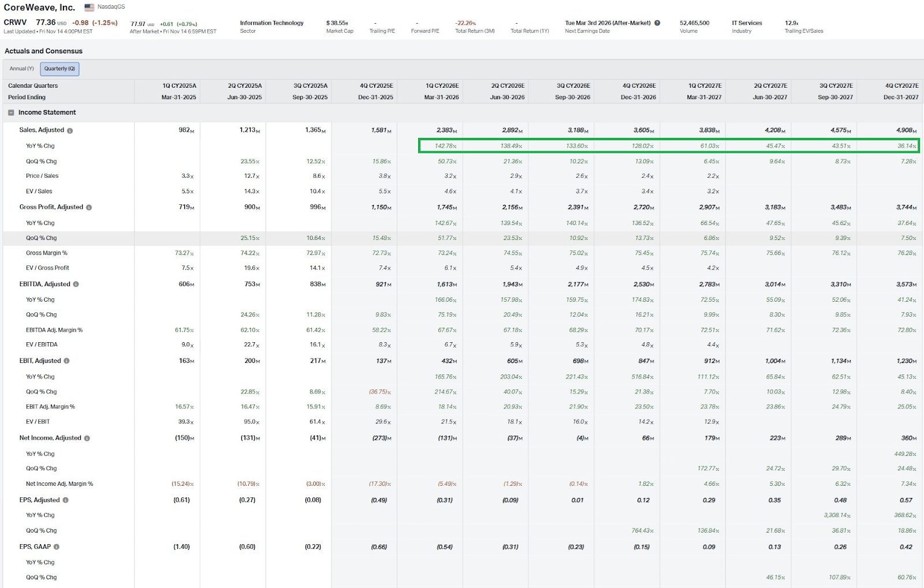This screenshot has width=924, height=588.
Task: Click the 12.9x trailing EV/Sales value
Action: (x=791, y=23)
